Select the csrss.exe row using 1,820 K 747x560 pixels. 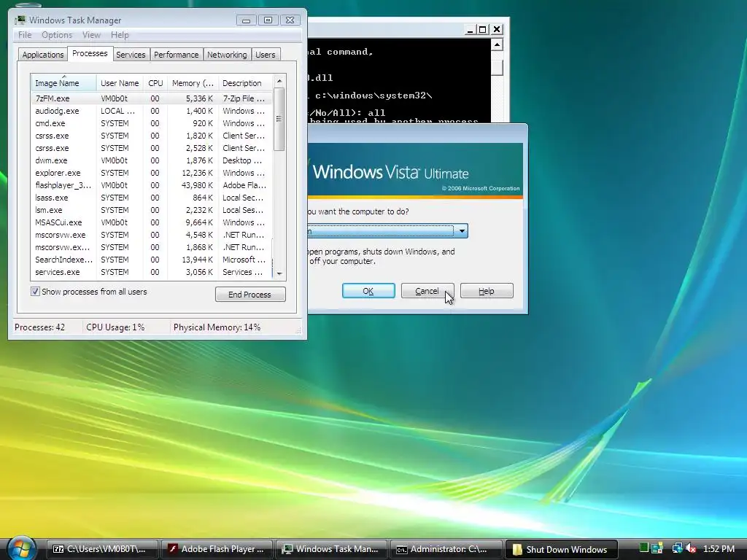pos(152,135)
